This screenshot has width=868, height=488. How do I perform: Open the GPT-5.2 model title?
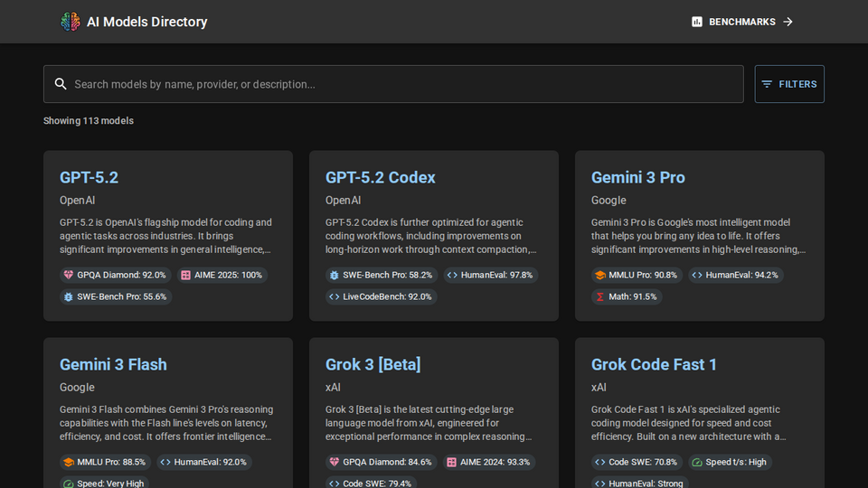tap(90, 178)
